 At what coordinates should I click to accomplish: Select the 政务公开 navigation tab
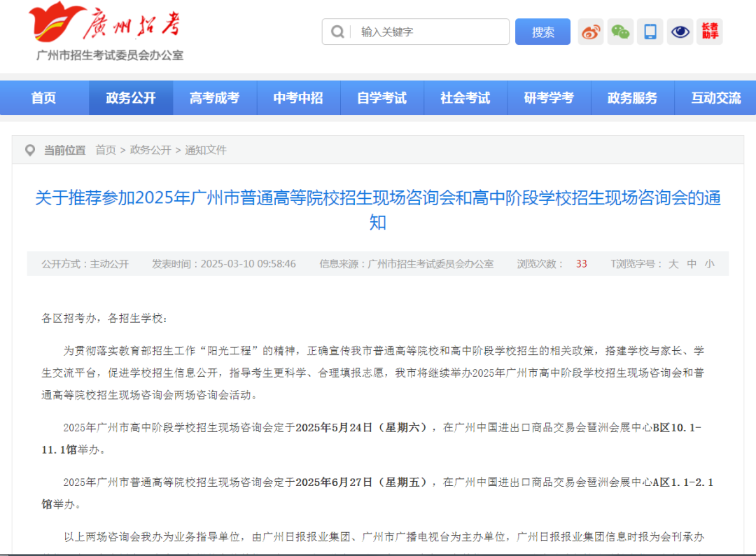click(131, 98)
